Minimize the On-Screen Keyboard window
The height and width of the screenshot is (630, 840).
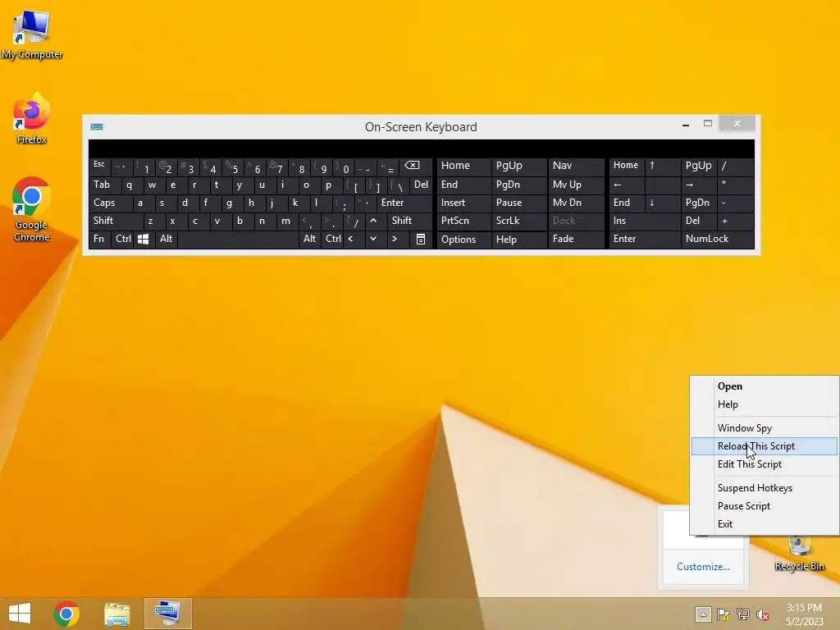(686, 125)
